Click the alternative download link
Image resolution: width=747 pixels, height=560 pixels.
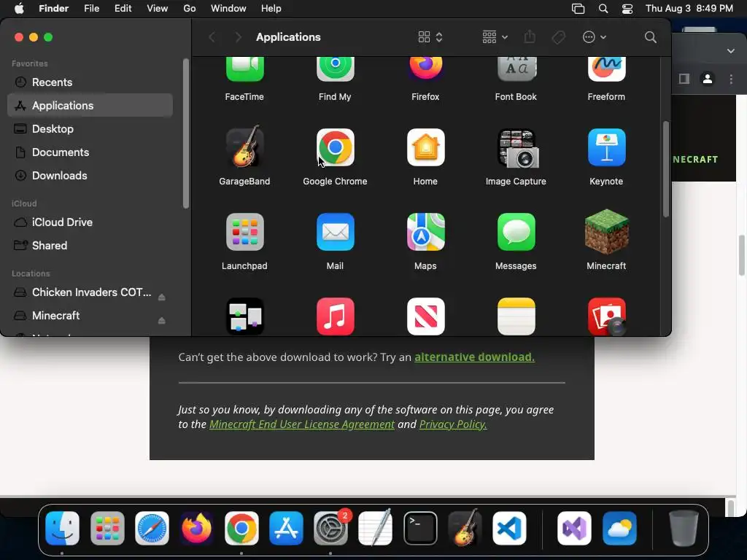tap(474, 357)
